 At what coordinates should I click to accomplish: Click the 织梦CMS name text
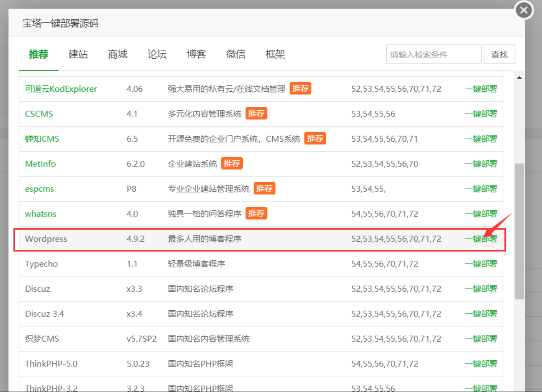coord(42,339)
